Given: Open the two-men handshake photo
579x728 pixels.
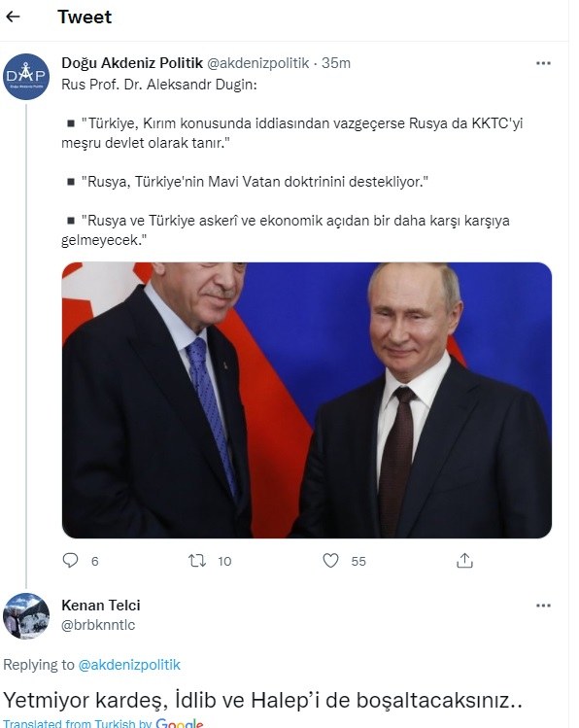Looking at the screenshot, I should click(x=307, y=400).
